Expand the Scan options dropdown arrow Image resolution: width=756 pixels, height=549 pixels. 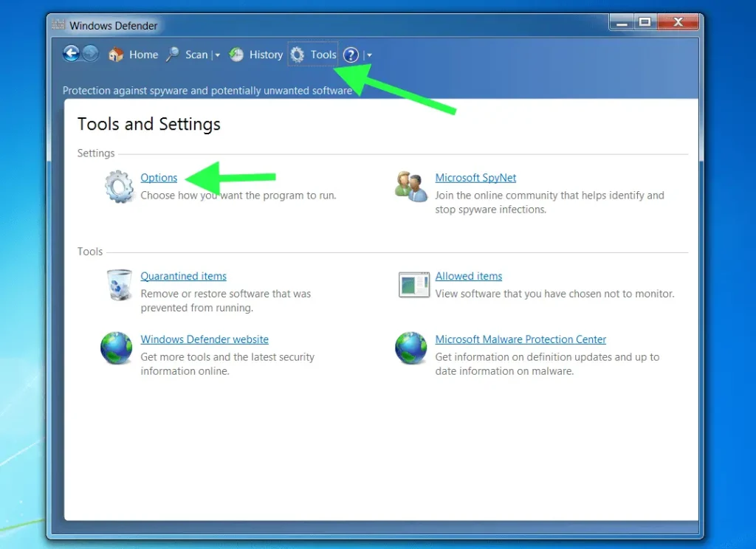(218, 55)
